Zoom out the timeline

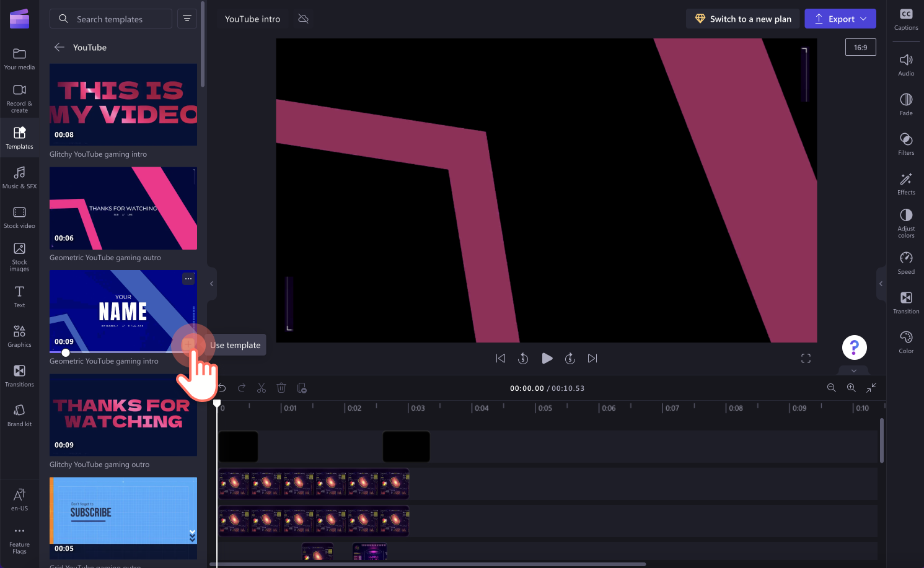point(832,388)
